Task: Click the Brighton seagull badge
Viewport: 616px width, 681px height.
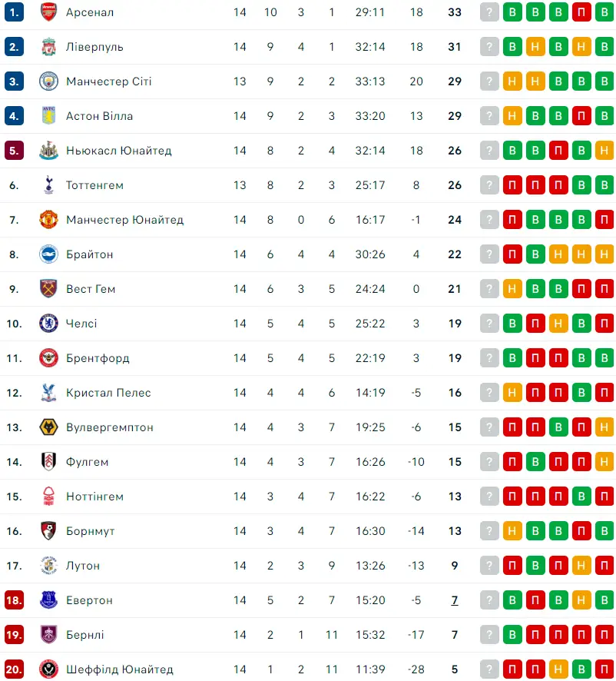Action: coord(48,254)
